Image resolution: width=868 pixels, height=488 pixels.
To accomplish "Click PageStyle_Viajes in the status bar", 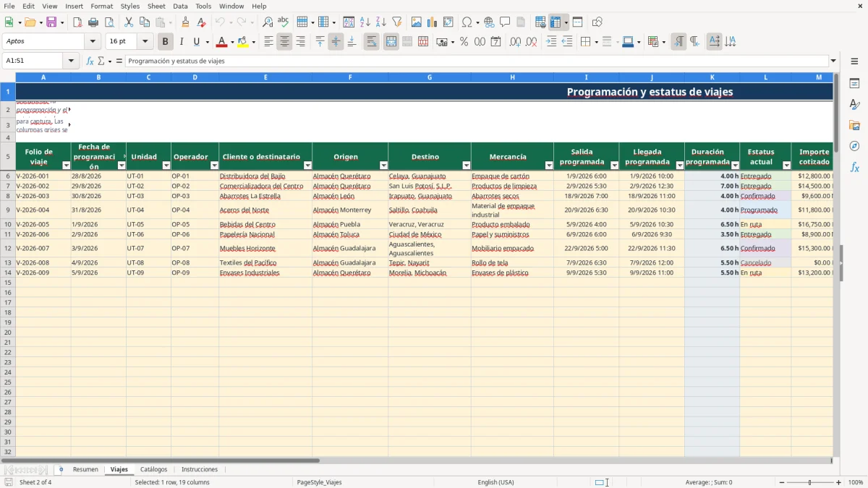I will click(x=319, y=482).
